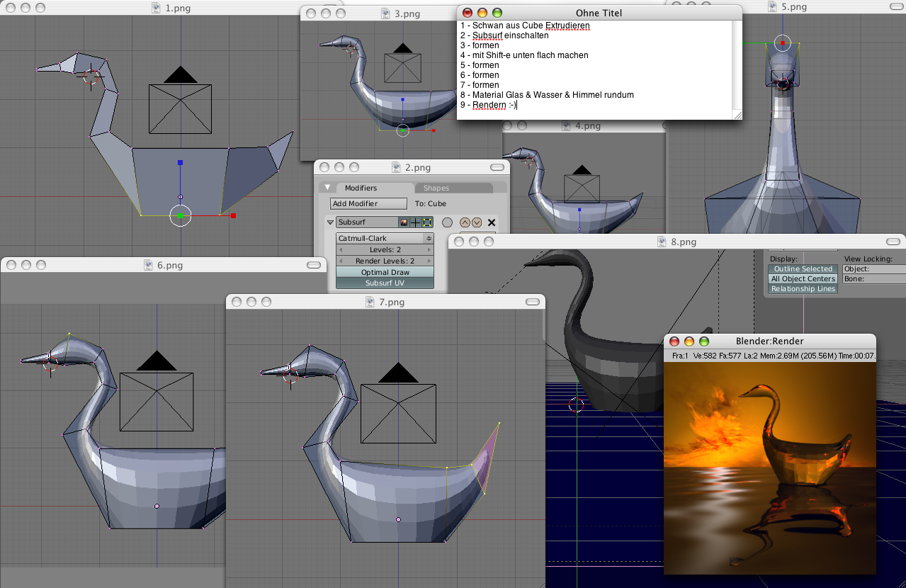Collapse the Modifiers panel triangle
The width and height of the screenshot is (906, 588).
pos(327,188)
